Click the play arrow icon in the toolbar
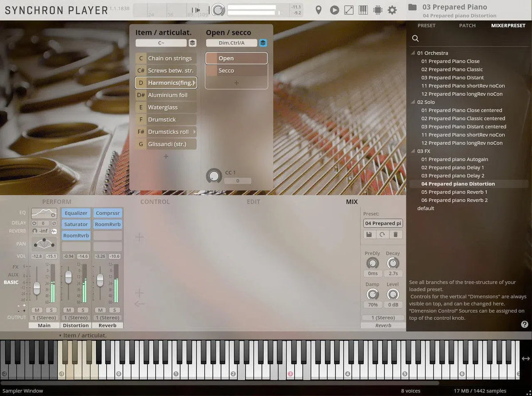532x396 pixels. coord(334,10)
